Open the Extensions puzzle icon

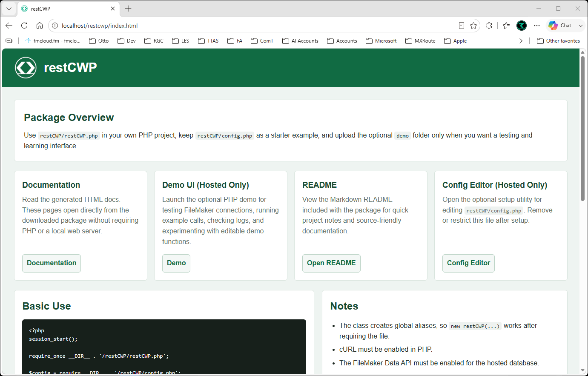coord(489,26)
